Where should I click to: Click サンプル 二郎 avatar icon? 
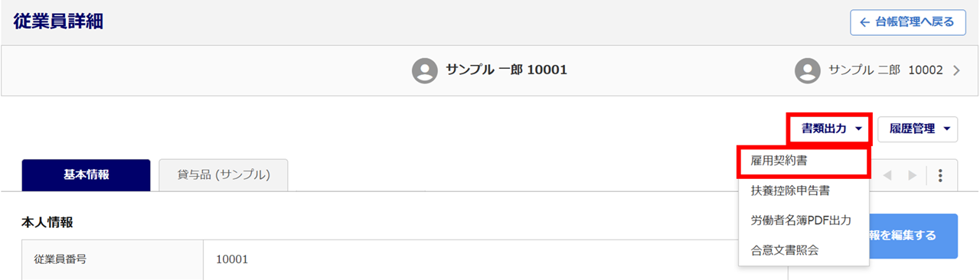(x=807, y=70)
